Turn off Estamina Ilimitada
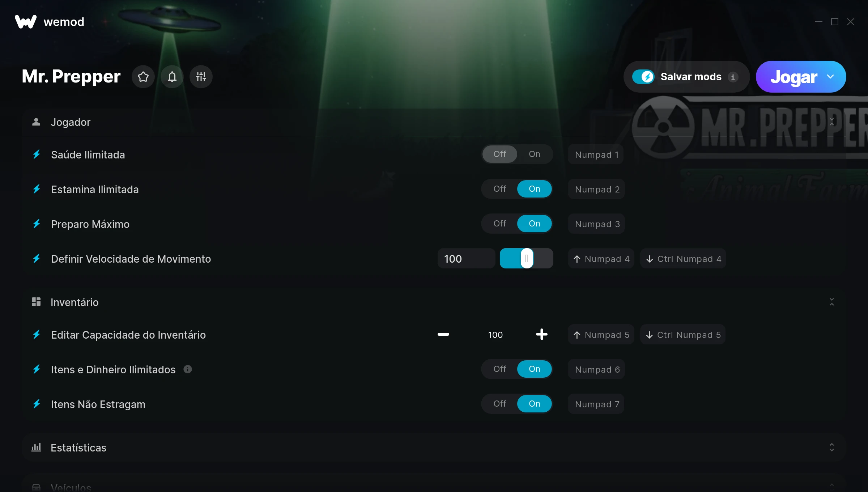The width and height of the screenshot is (868, 492). [x=500, y=189]
